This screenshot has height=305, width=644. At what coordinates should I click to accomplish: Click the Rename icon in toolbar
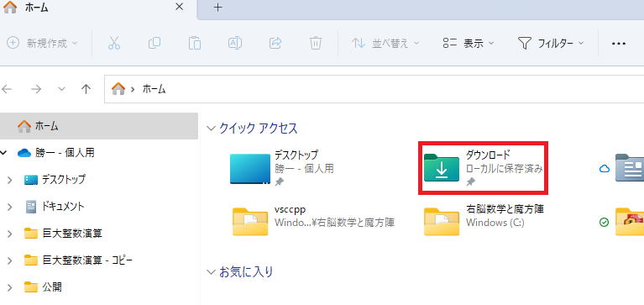(234, 43)
